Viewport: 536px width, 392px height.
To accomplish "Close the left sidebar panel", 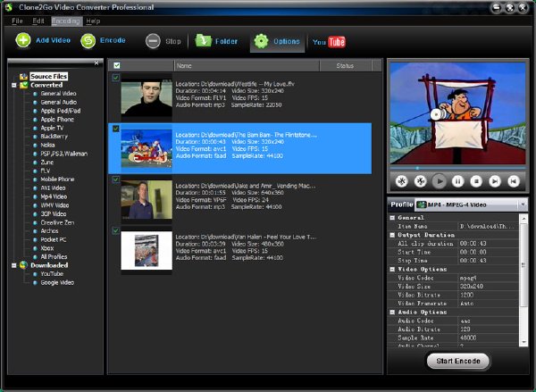I will (x=96, y=63).
